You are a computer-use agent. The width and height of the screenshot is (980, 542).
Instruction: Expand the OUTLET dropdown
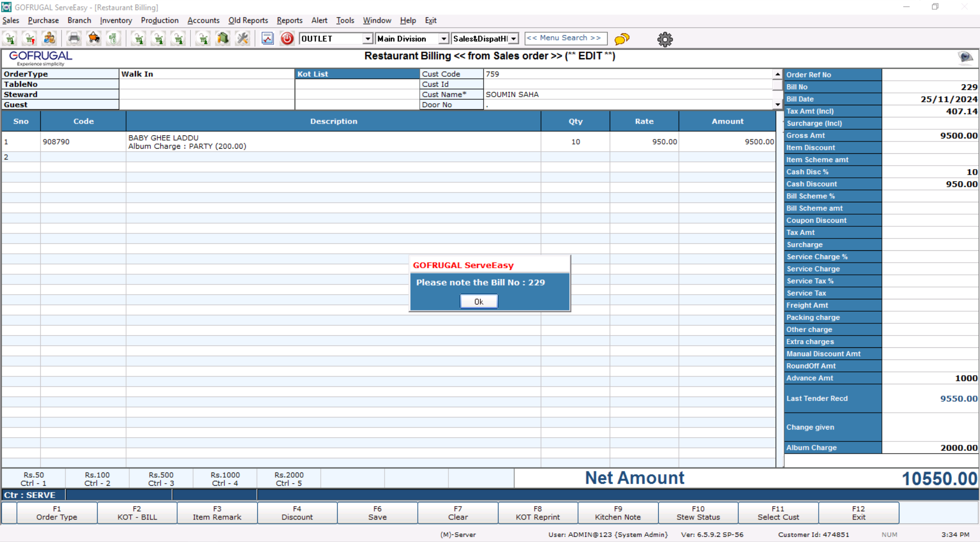(x=367, y=39)
